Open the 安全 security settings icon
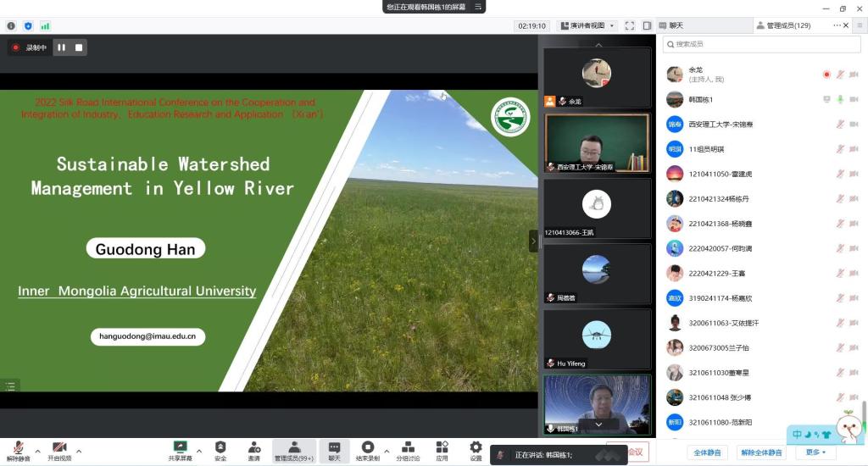868x466 pixels. point(220,451)
